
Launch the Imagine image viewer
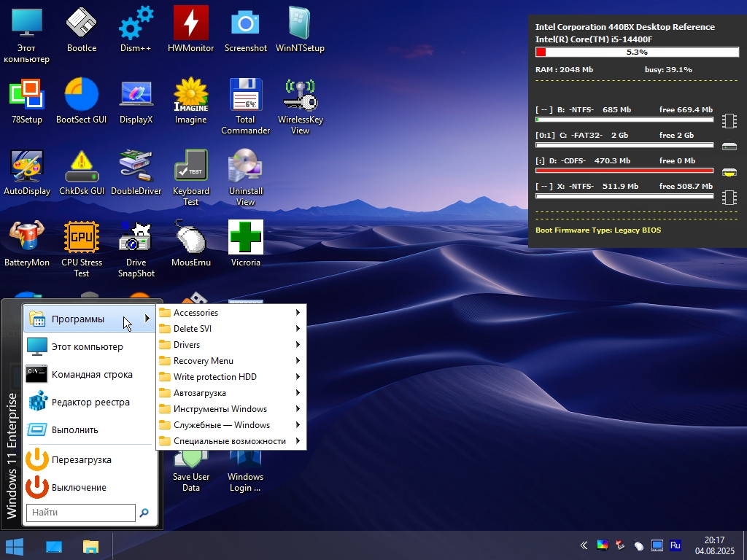pyautogui.click(x=190, y=101)
